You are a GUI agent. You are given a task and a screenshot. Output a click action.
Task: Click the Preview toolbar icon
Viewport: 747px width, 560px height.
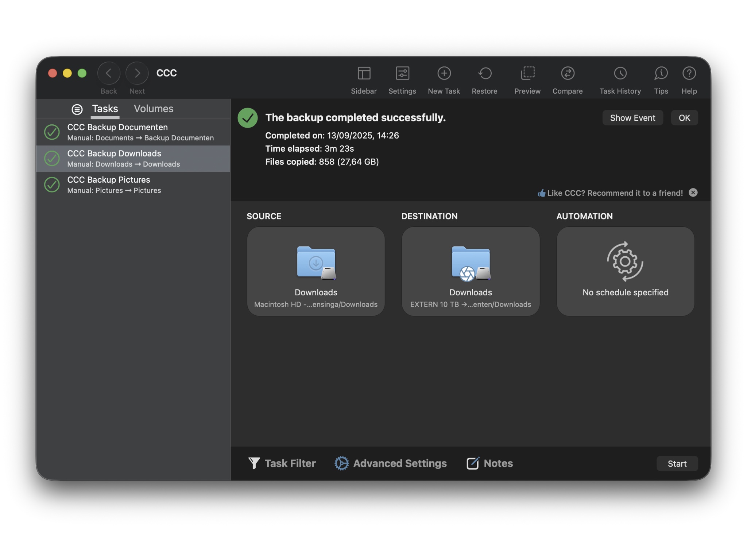527,73
